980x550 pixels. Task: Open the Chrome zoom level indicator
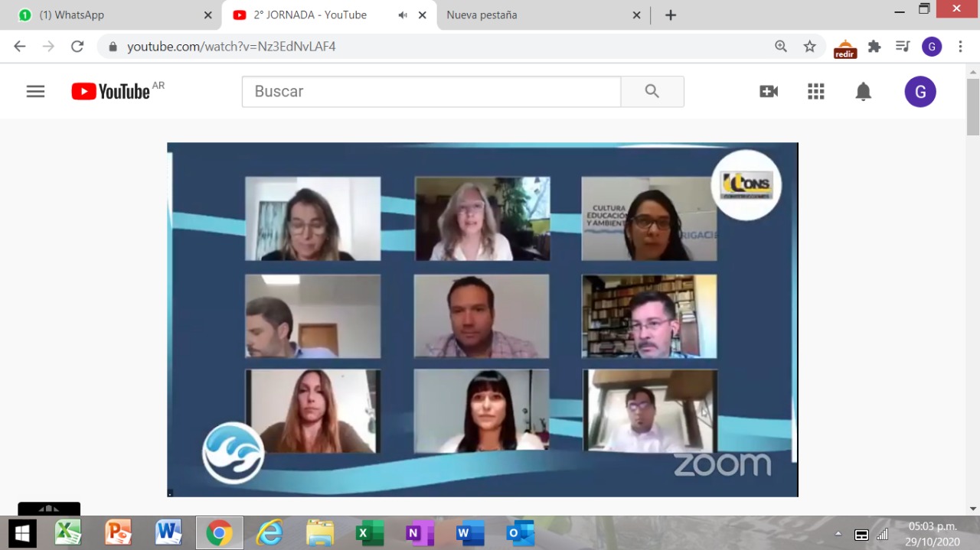(781, 47)
